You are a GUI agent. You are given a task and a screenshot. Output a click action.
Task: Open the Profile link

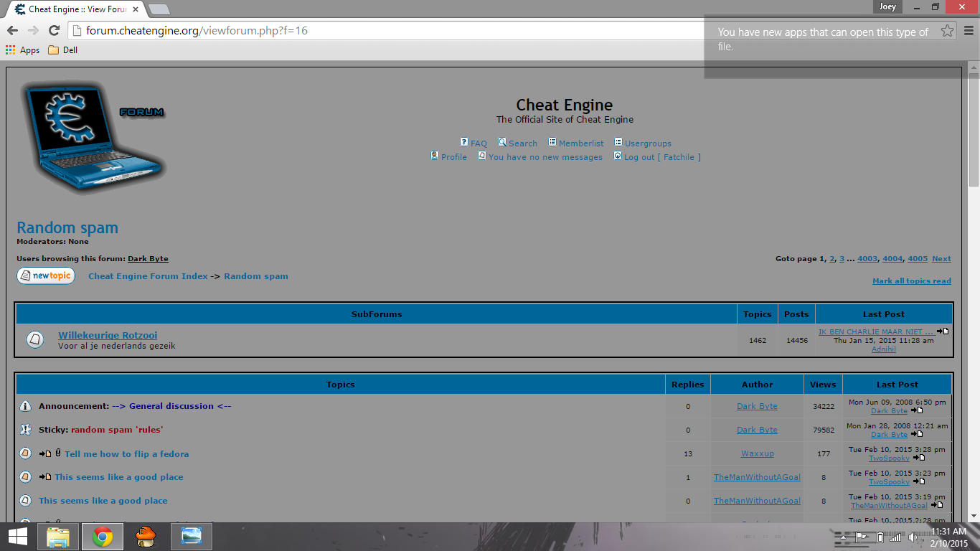tap(453, 157)
